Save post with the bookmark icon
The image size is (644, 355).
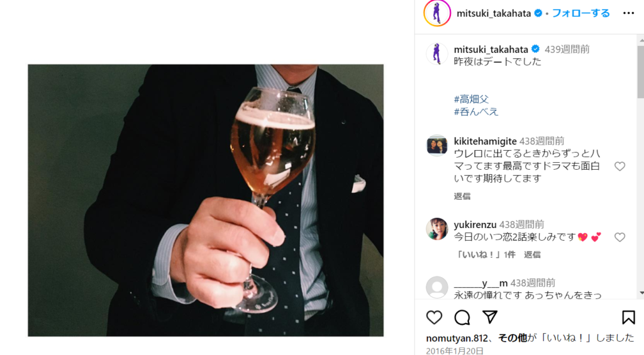pyautogui.click(x=628, y=317)
